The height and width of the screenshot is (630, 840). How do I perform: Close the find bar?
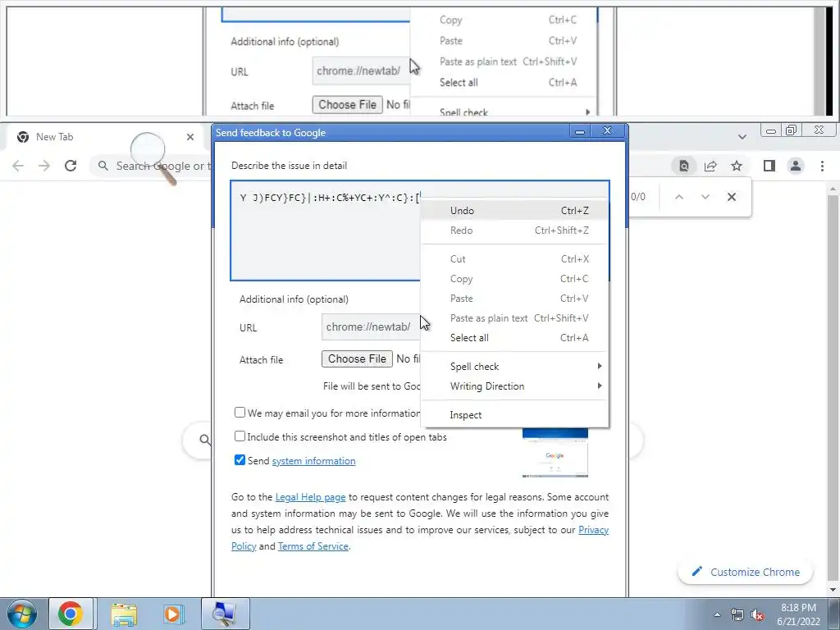[x=731, y=197]
